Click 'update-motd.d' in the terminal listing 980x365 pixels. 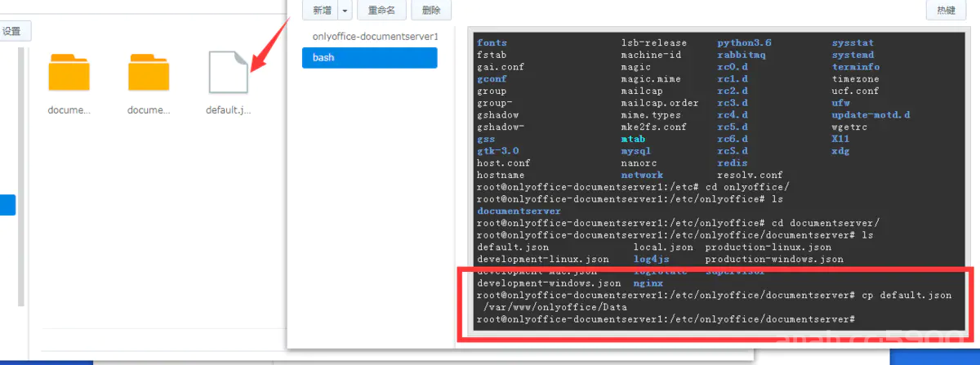click(871, 115)
